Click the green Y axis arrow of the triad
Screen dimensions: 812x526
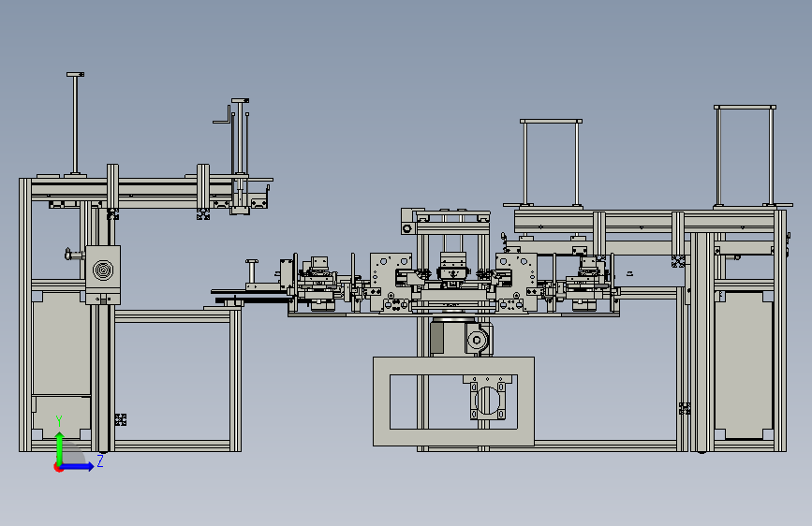coord(60,447)
